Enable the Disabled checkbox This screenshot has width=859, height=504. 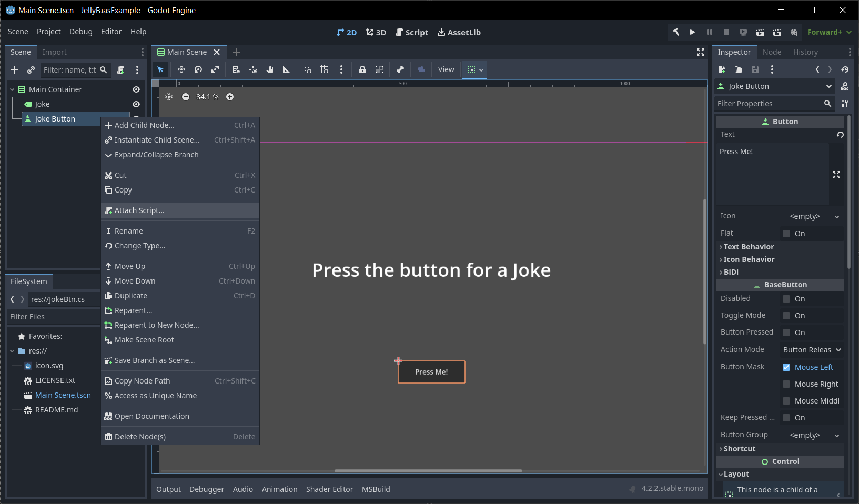click(786, 299)
